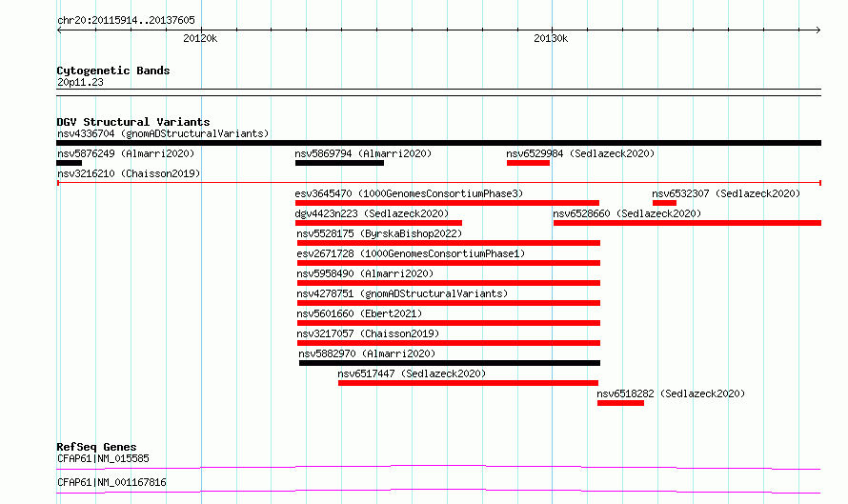The image size is (848, 504).
Task: Select the red bar under nsv4278751
Action: pyautogui.click(x=449, y=303)
